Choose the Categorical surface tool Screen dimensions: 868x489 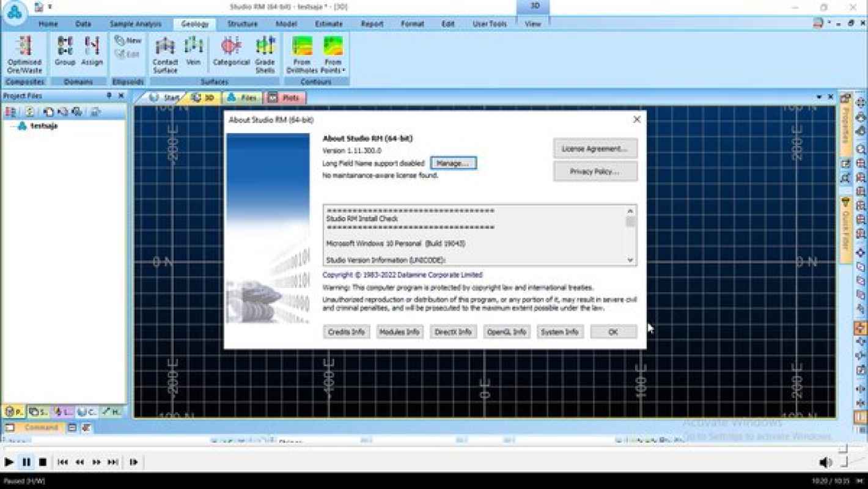click(x=231, y=51)
